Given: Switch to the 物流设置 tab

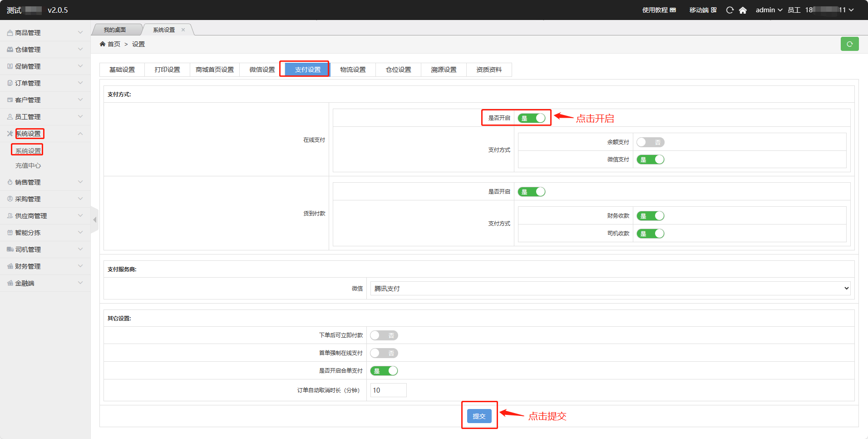Looking at the screenshot, I should 353,70.
